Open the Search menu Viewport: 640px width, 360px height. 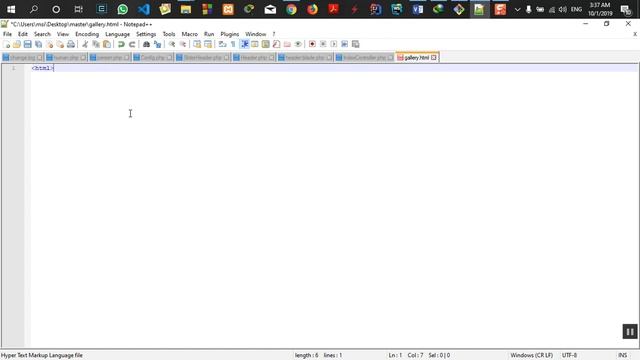[x=42, y=34]
